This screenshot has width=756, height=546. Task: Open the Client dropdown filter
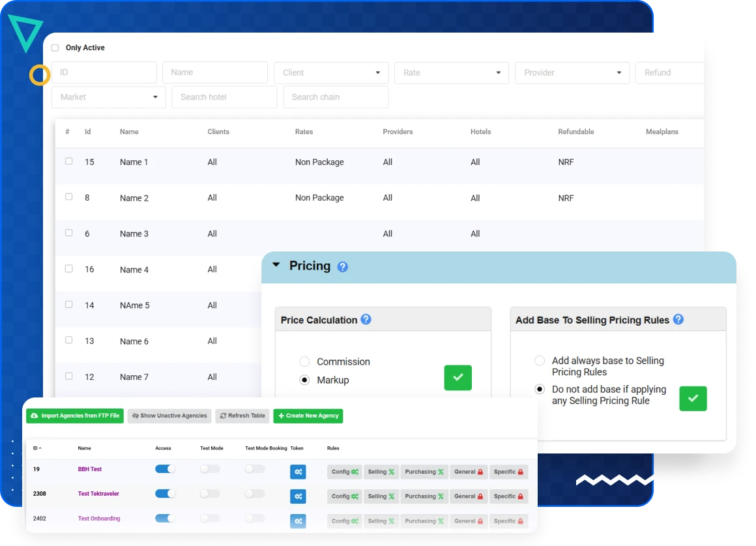tap(331, 73)
